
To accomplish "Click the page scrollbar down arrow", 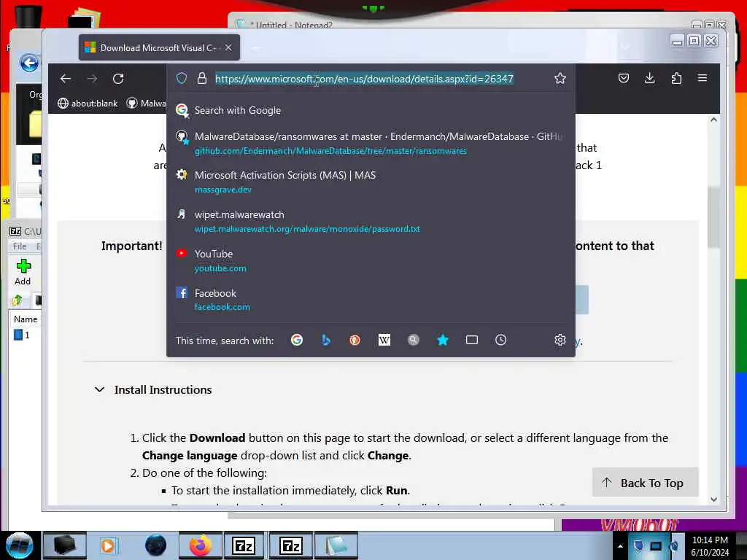I will click(x=713, y=499).
